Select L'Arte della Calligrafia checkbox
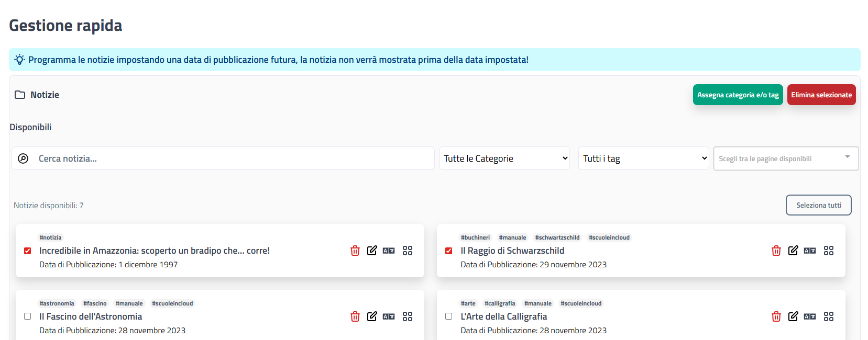The height and width of the screenshot is (340, 868). point(449,316)
